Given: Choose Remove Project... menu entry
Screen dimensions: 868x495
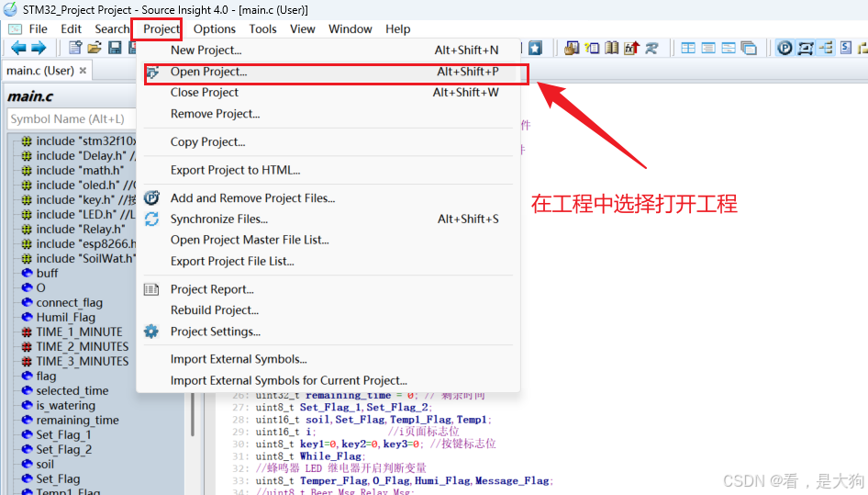Looking at the screenshot, I should pos(328,114).
